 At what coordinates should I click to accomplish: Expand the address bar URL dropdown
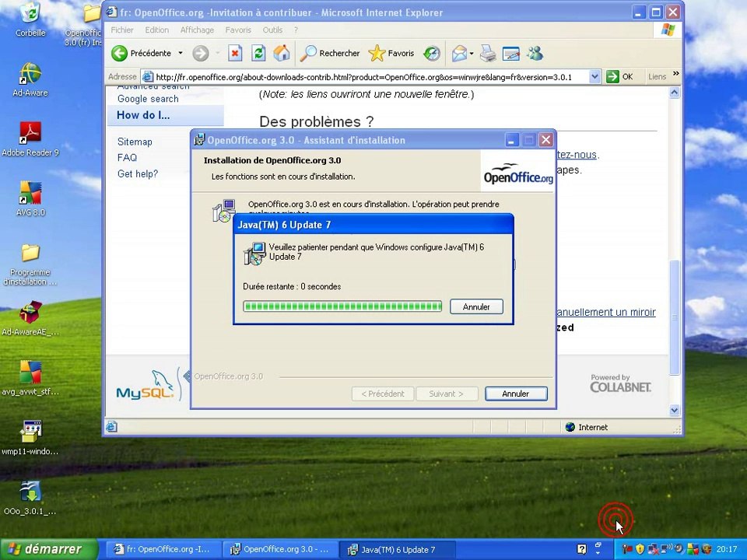[594, 77]
